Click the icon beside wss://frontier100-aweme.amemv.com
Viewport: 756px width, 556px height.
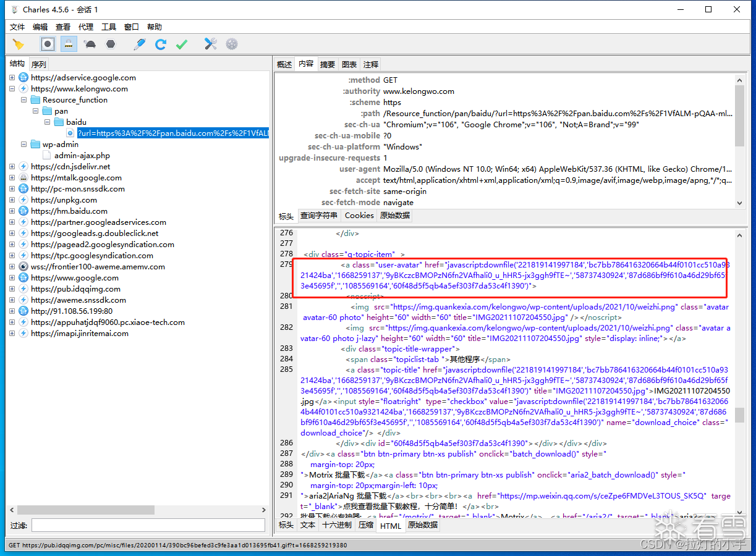(24, 267)
